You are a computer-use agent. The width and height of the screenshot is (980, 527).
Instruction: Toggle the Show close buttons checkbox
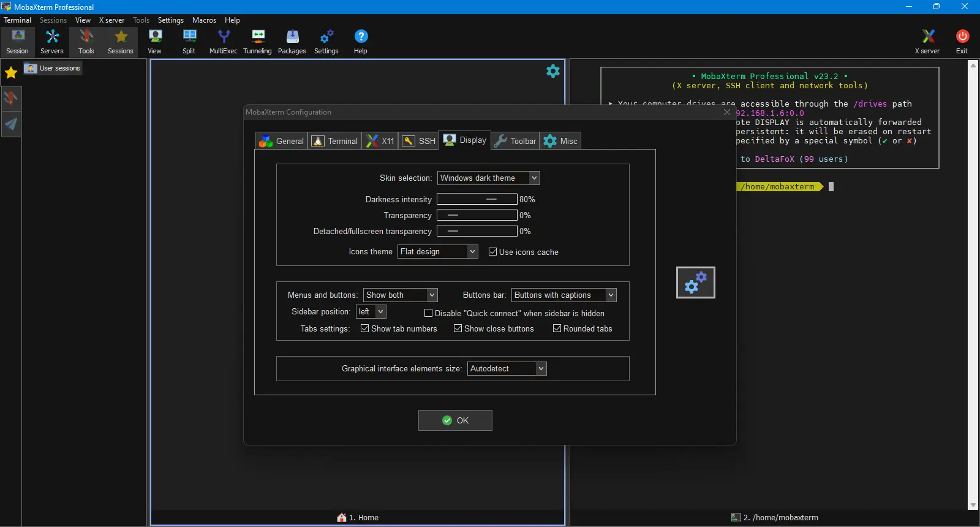pyautogui.click(x=458, y=328)
